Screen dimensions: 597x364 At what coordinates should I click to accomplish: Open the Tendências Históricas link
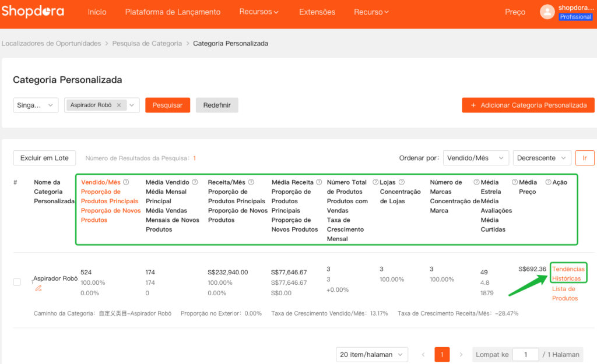tap(568, 274)
